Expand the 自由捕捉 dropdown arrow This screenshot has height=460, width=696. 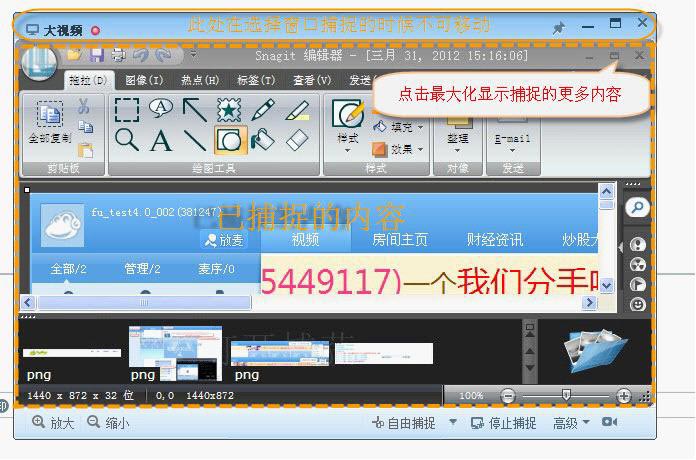453,421
